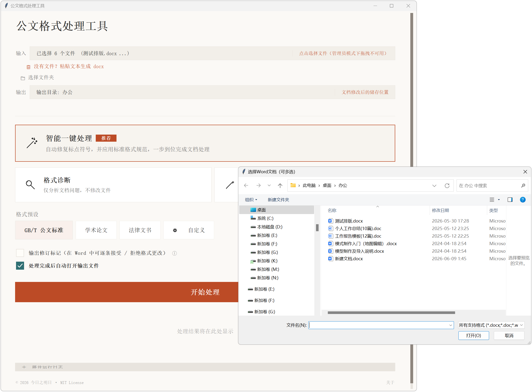Screen dimensions: 532x392
Task: Select the 自定义 preset
Action: pyautogui.click(x=189, y=230)
